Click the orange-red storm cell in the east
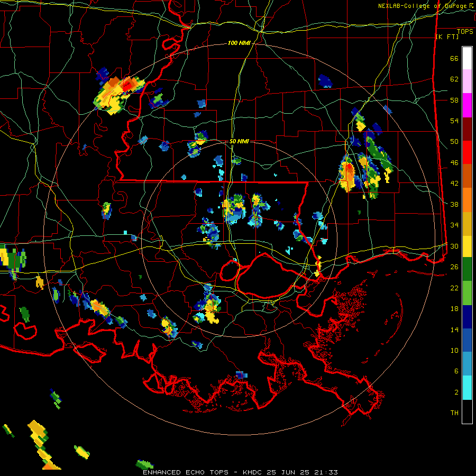476x476 pixels. pos(349,174)
